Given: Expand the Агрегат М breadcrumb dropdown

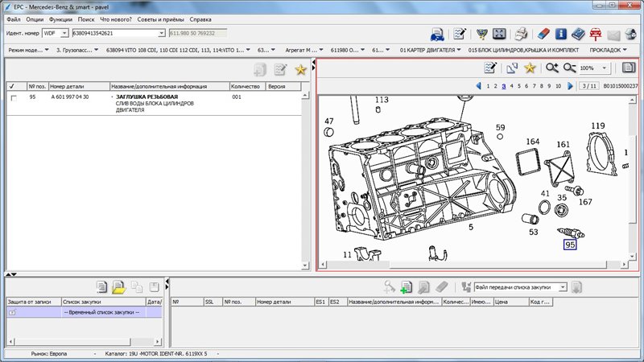Looking at the screenshot, I should tap(320, 50).
